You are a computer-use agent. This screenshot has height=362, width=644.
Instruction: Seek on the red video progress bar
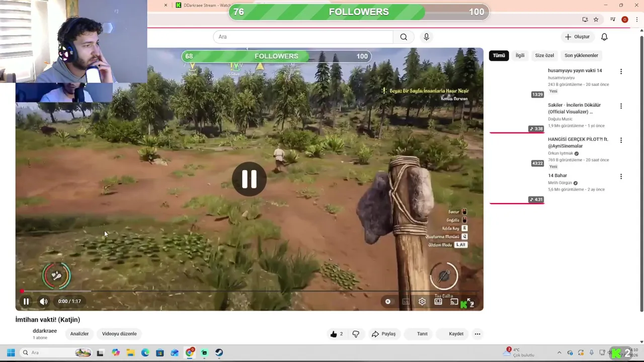point(250,291)
